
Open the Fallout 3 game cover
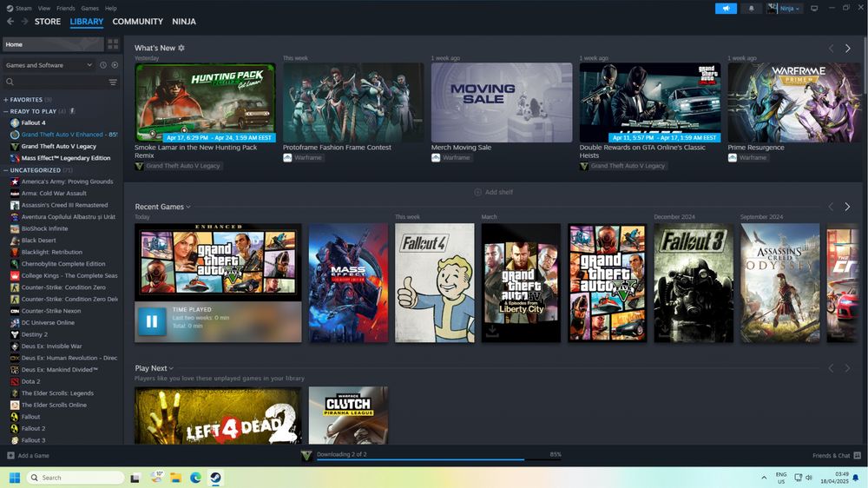point(694,283)
